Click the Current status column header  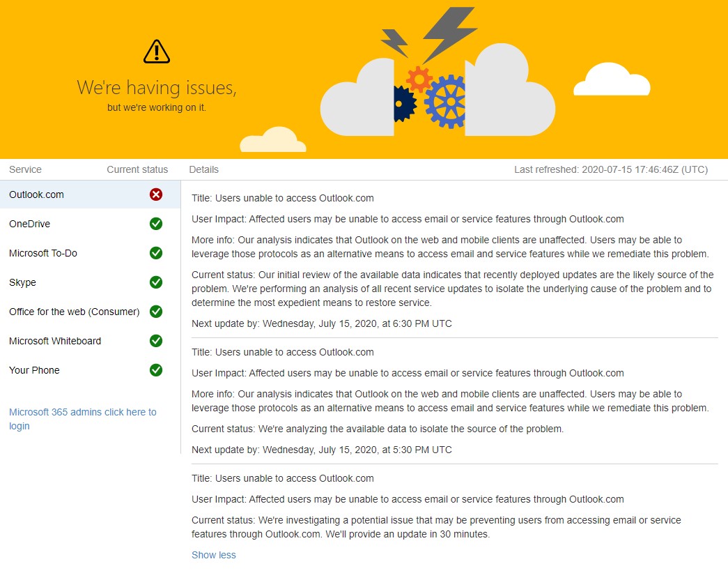137,169
